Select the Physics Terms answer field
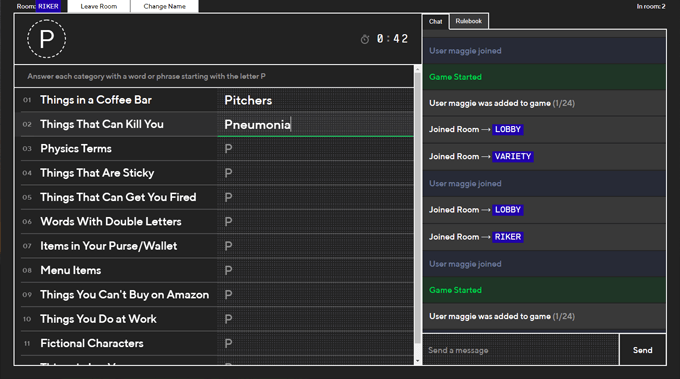The width and height of the screenshot is (680, 379). (315, 149)
